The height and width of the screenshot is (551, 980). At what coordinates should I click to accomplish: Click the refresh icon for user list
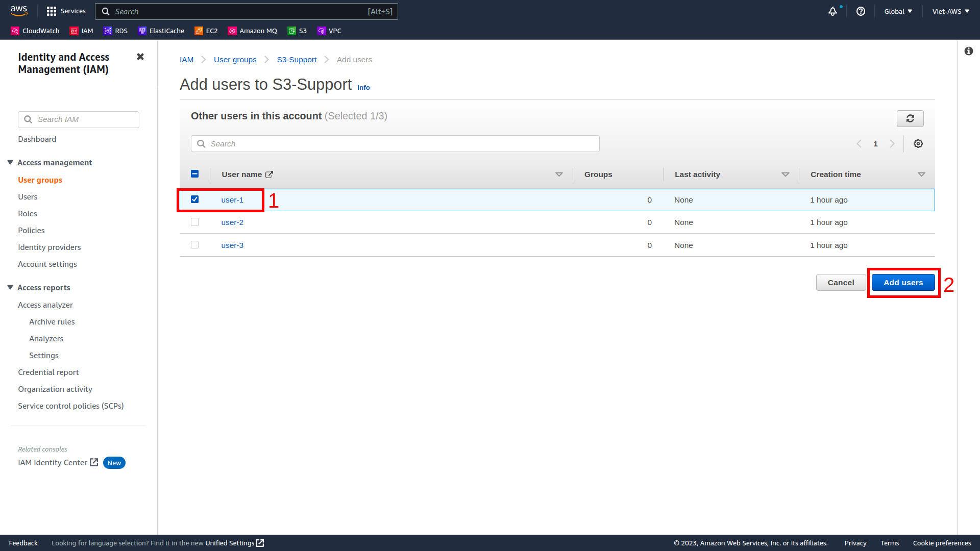tap(910, 118)
